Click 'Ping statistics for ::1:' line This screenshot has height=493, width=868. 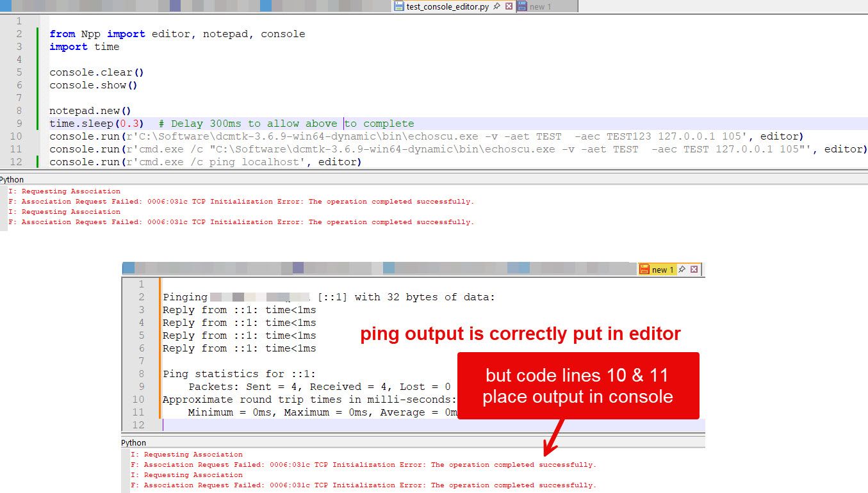240,374
